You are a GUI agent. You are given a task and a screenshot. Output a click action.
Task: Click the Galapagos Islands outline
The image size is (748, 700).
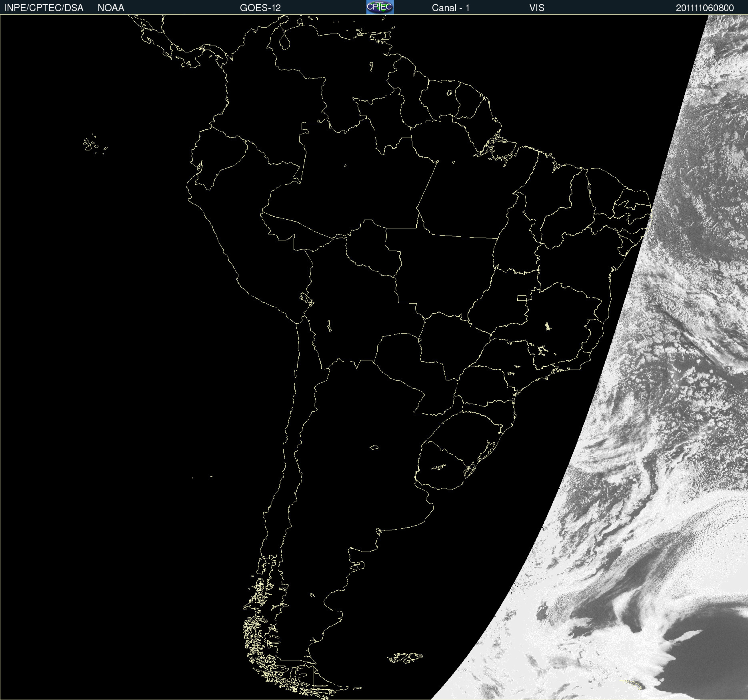(95, 144)
